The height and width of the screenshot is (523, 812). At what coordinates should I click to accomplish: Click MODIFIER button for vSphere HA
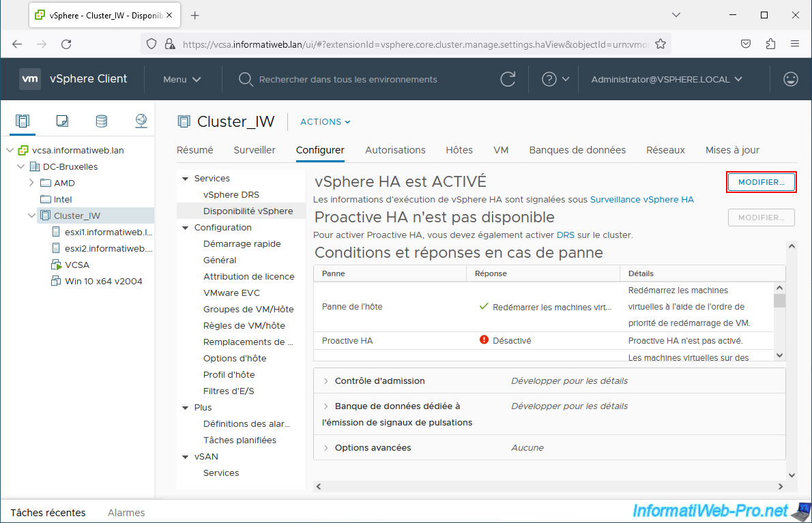pyautogui.click(x=761, y=182)
